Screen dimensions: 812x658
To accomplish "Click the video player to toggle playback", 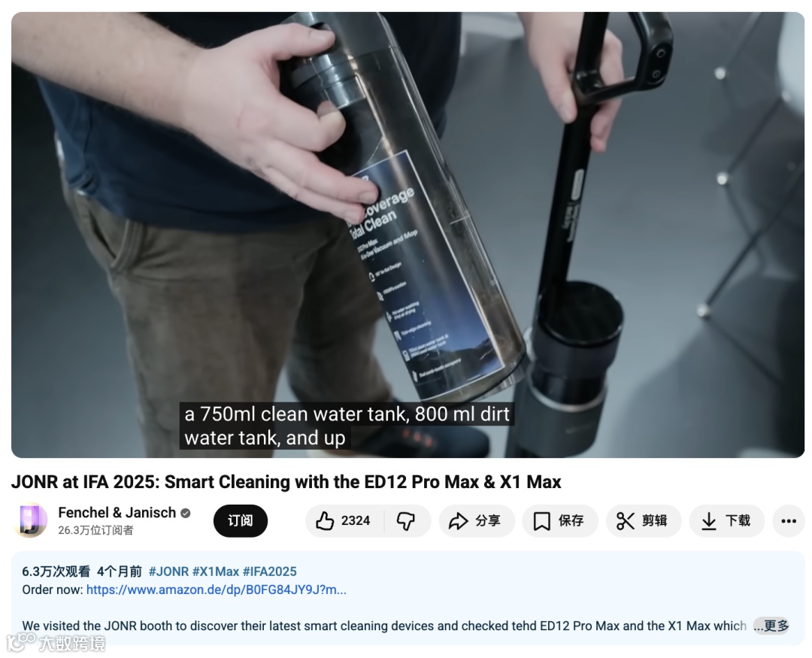I will click(408, 235).
